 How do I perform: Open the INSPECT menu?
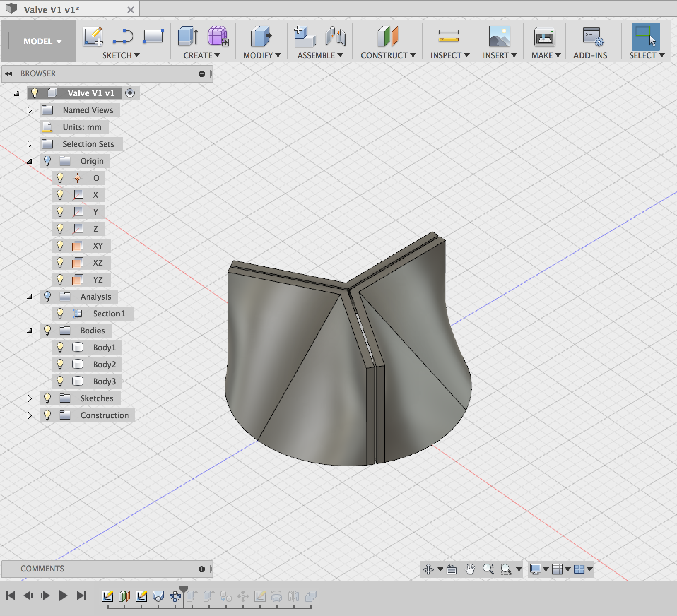450,55
